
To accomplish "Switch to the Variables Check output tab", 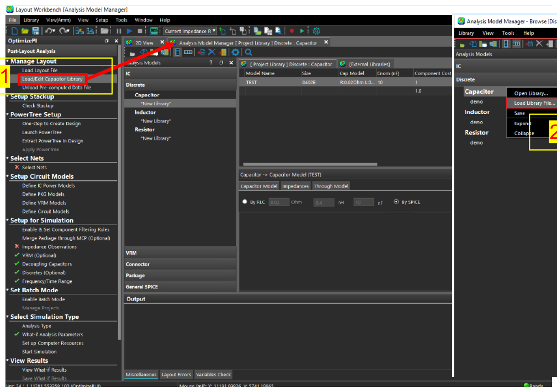I will (x=213, y=374).
